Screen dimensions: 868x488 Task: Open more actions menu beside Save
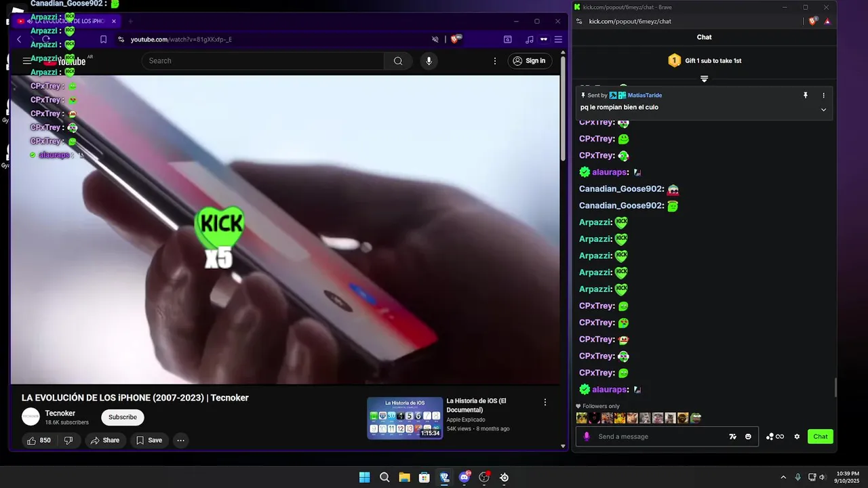(180, 441)
